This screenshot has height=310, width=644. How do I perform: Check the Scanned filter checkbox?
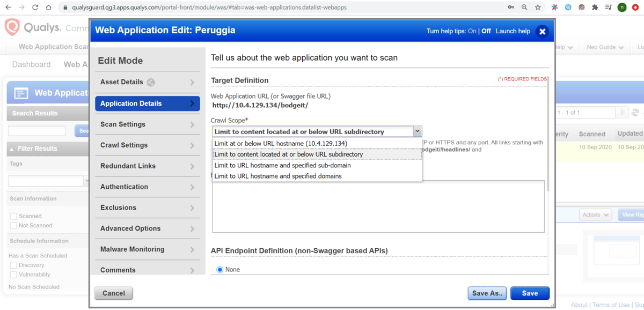tap(13, 216)
